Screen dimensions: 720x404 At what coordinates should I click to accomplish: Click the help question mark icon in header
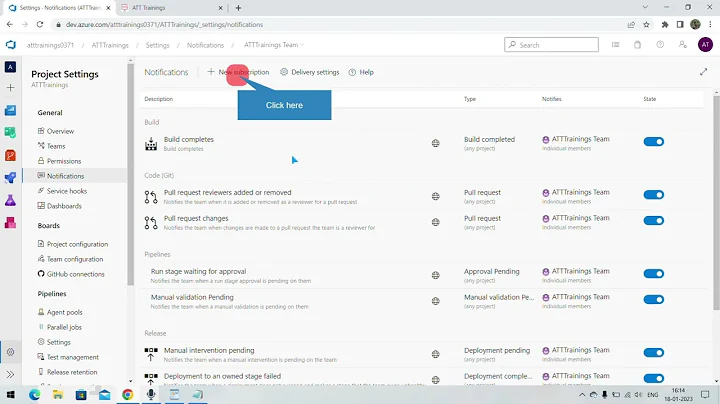coord(660,45)
